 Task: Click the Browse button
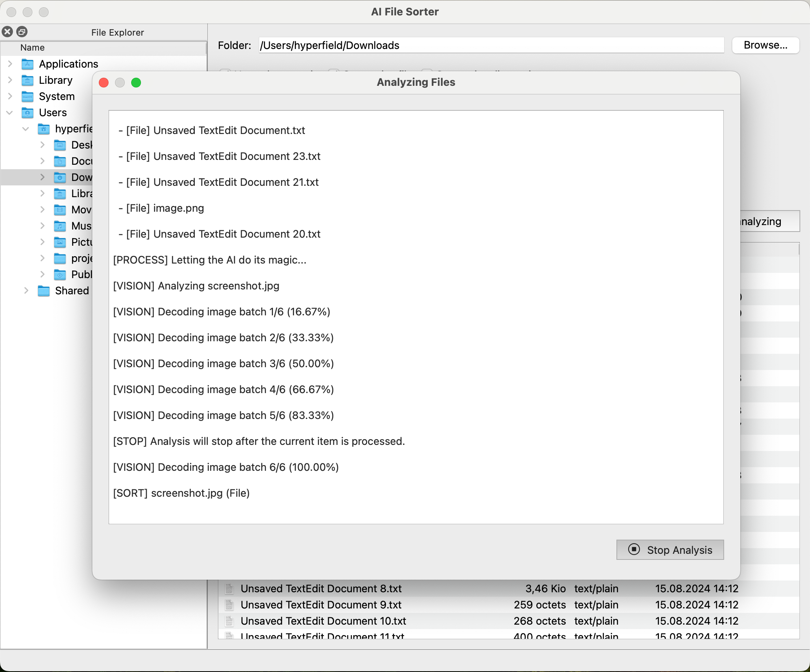(x=765, y=45)
